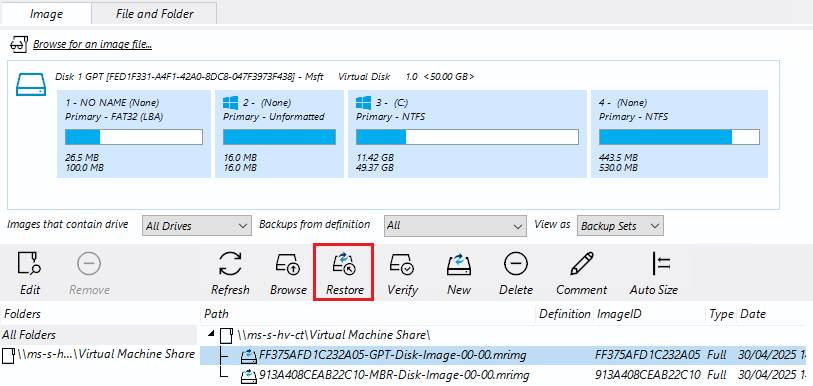Viewport: 813px width, 386px height.
Task: Click the Windows logo on partition 3 (C:)
Action: (x=362, y=102)
